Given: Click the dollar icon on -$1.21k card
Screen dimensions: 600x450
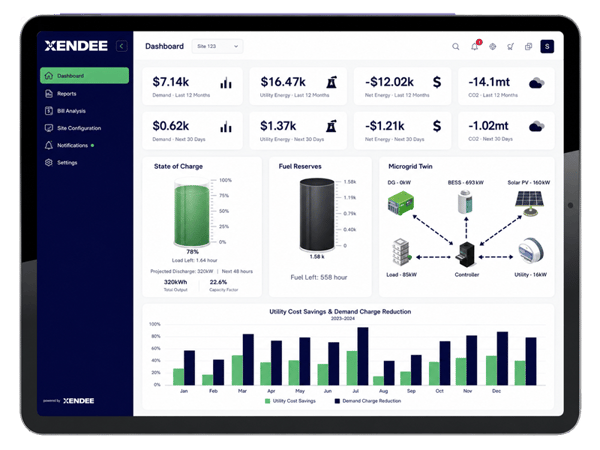Looking at the screenshot, I should (x=437, y=126).
